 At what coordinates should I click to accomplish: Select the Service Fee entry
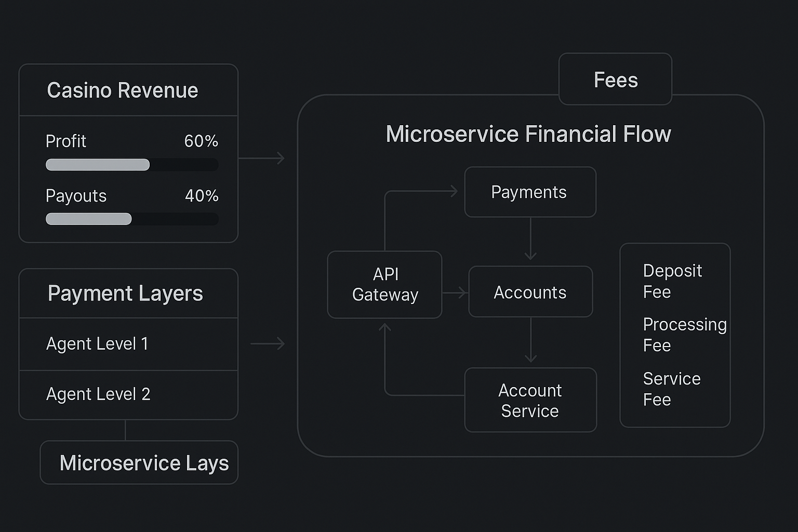(671, 389)
